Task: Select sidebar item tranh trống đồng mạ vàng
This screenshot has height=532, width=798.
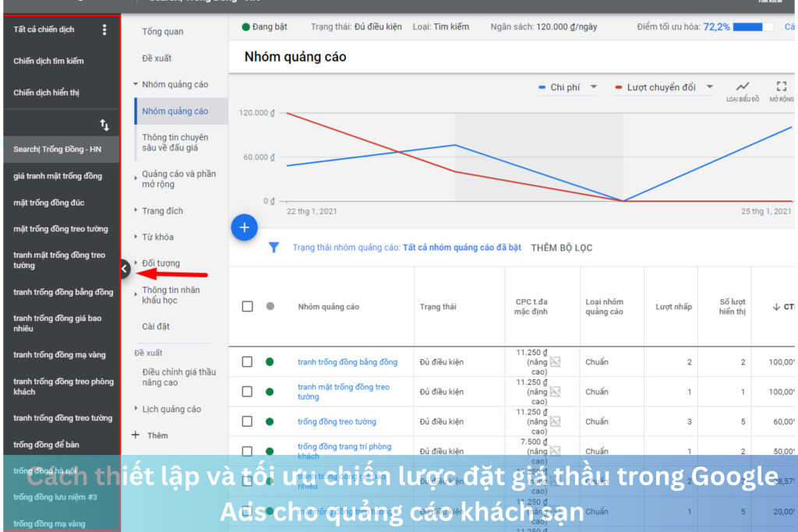Action: [59, 355]
